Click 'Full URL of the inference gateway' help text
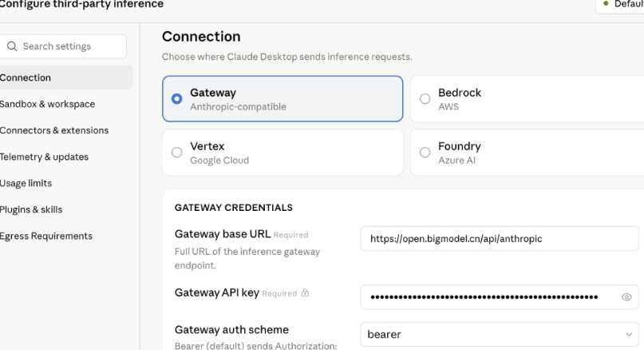The height and width of the screenshot is (350, 644). [x=247, y=258]
